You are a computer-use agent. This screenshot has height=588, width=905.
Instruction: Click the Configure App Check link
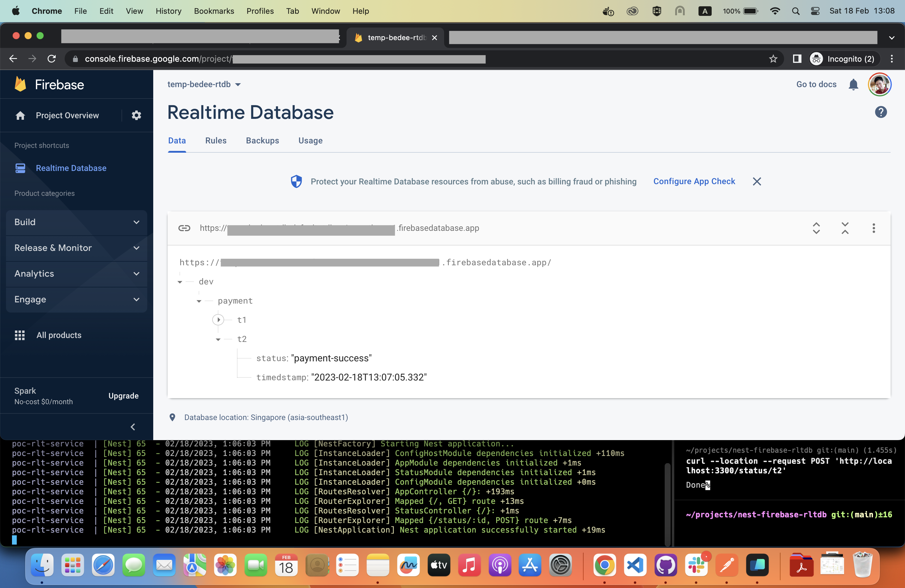click(694, 181)
